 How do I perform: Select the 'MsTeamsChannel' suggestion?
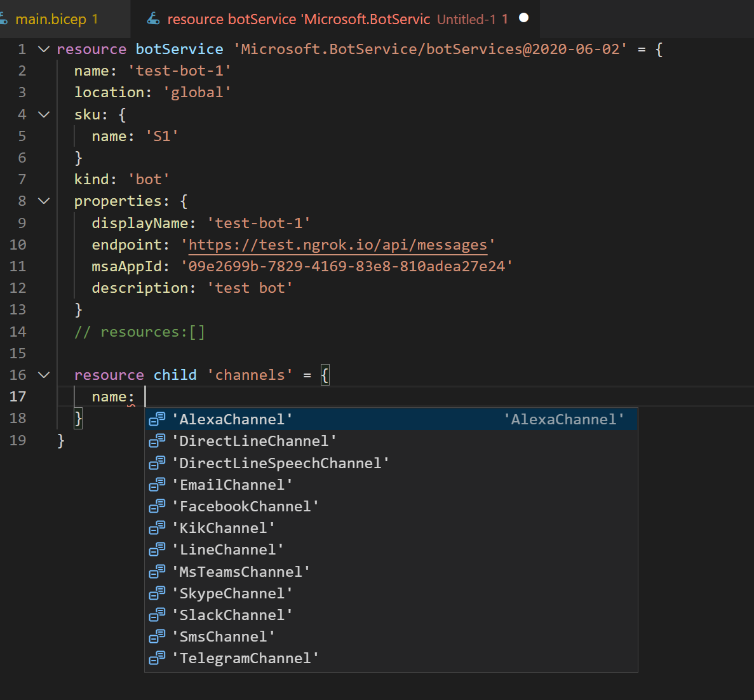[x=391, y=572]
